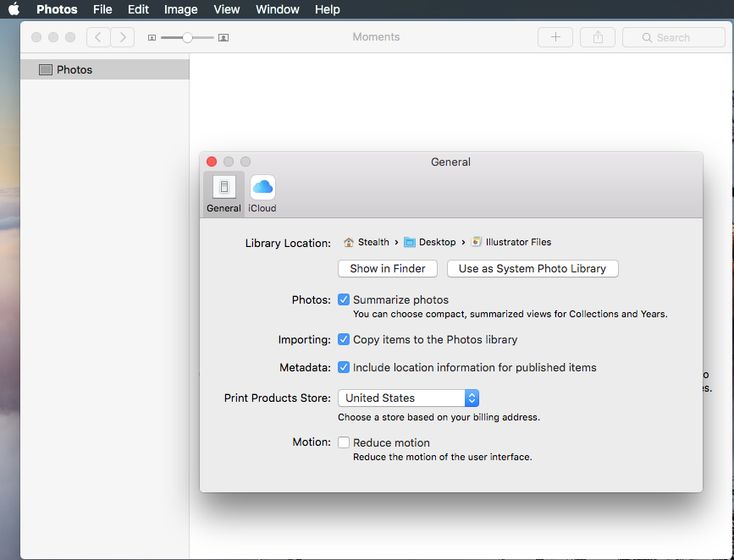Click the text 'Choose a store based on your billing address.'
The image size is (734, 560).
[439, 417]
